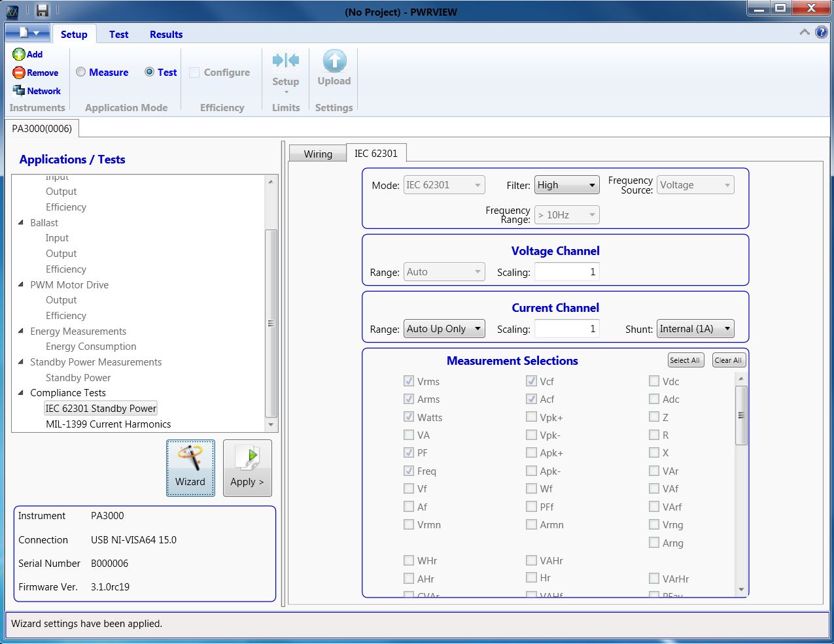
Task: Open the Current Range Auto Up Only dropdown
Action: pyautogui.click(x=444, y=329)
